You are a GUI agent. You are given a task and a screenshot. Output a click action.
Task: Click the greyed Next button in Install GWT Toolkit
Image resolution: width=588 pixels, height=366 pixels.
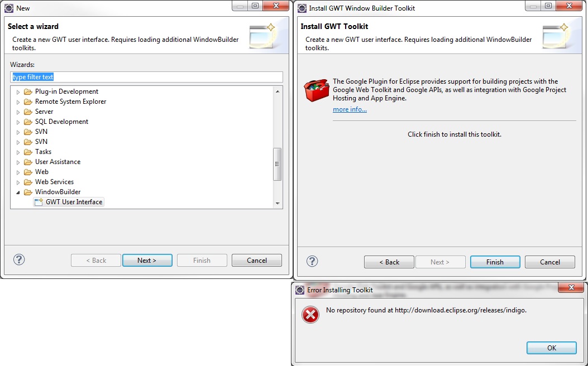click(440, 262)
